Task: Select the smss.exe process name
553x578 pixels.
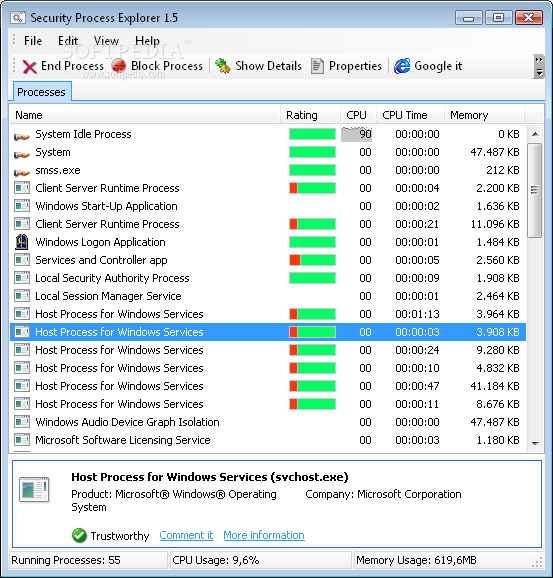Action: click(58, 170)
